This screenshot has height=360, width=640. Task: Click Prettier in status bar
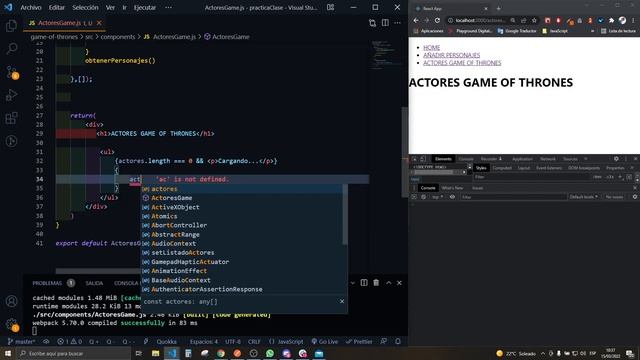click(359, 342)
